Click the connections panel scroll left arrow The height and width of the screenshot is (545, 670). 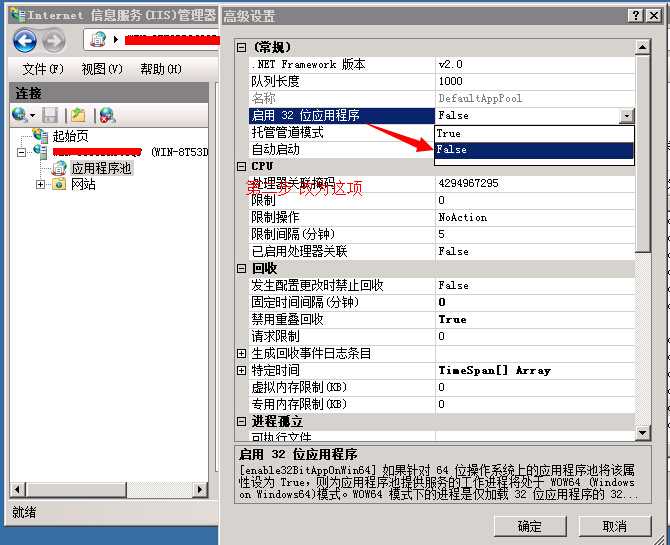(x=18, y=489)
